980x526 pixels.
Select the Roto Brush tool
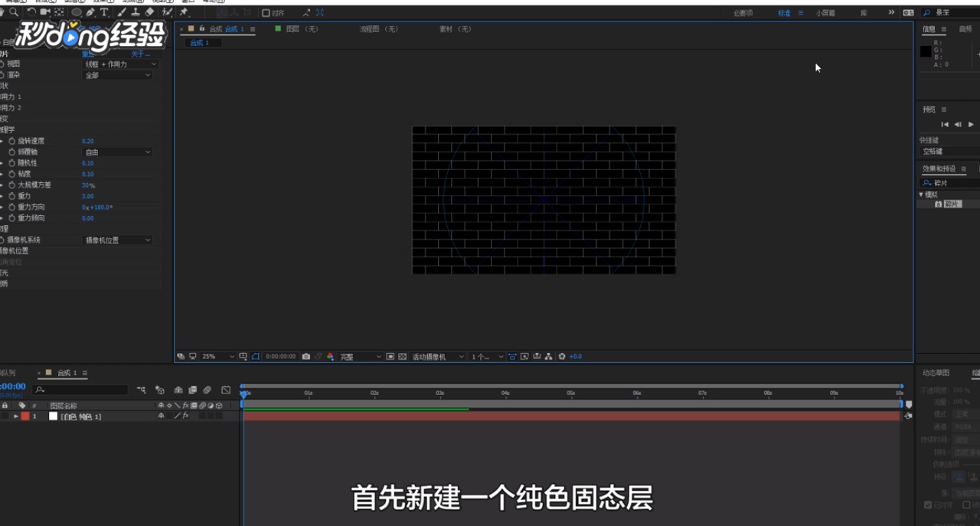pyautogui.click(x=167, y=12)
